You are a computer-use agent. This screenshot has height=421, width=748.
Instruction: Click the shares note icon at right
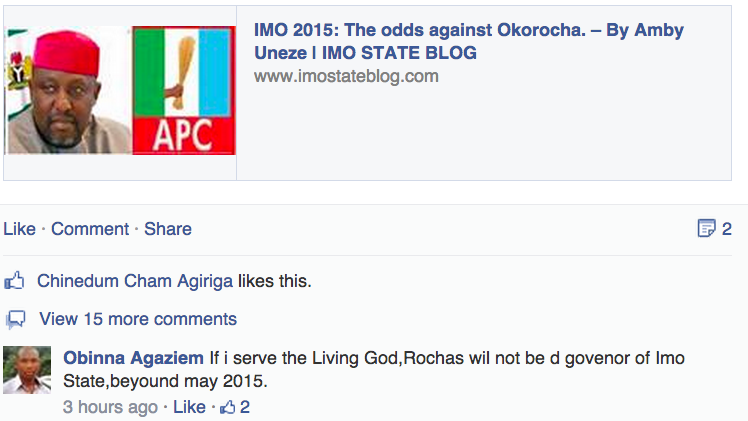coord(707,229)
